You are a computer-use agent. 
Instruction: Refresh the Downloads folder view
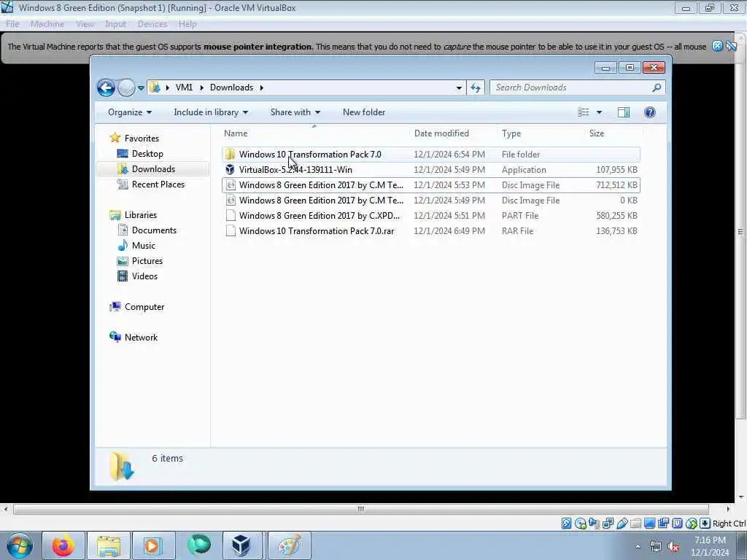tap(476, 87)
